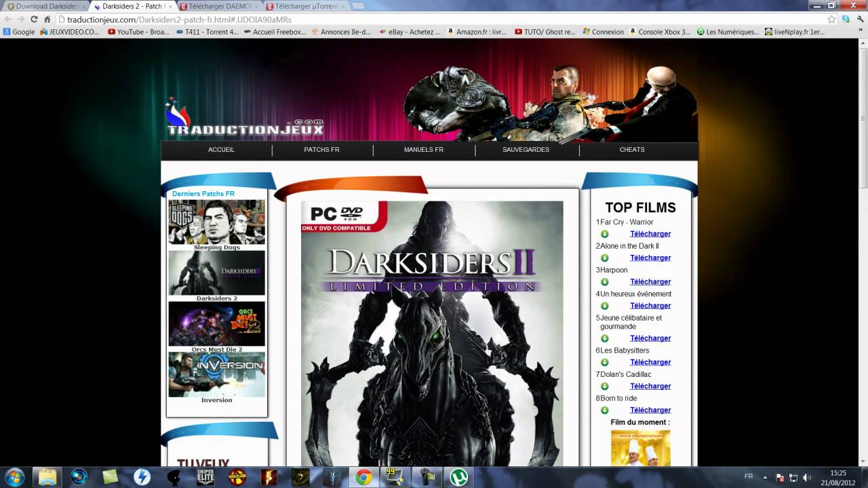Click the green download arrow under Harpoon
Image resolution: width=868 pixels, height=488 pixels.
604,282
